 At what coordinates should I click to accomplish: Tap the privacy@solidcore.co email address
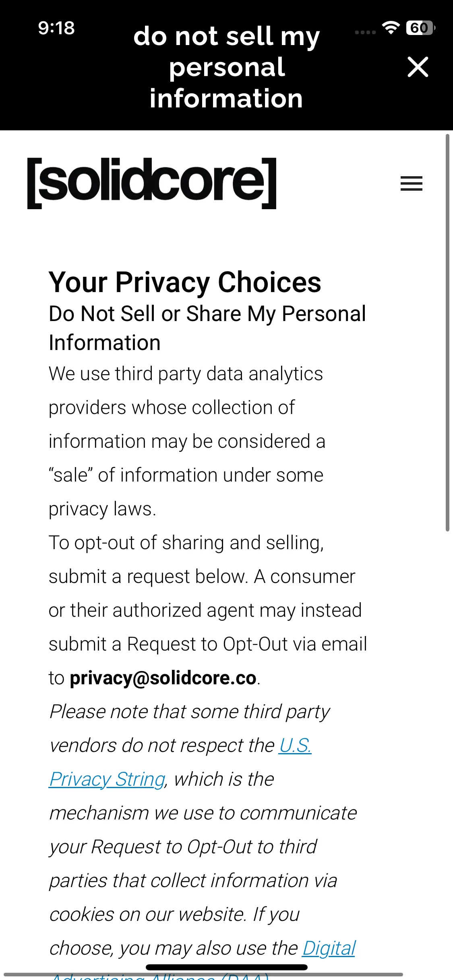point(163,678)
